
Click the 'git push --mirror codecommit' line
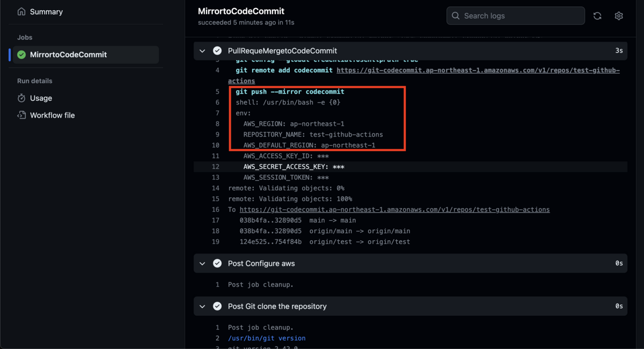point(290,92)
